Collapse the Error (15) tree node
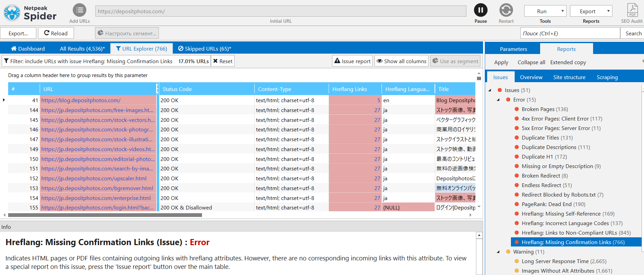The height and width of the screenshot is (275, 644). 498,100
